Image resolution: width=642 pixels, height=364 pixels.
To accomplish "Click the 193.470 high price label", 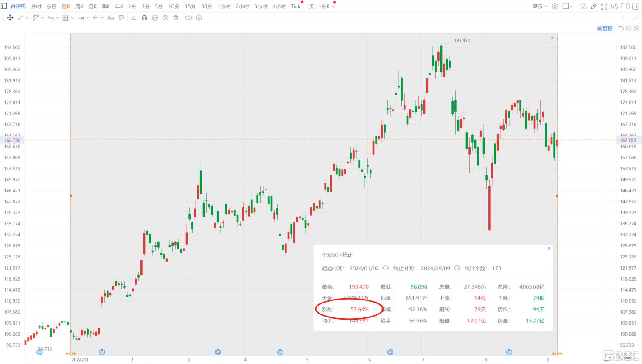I will [462, 40].
